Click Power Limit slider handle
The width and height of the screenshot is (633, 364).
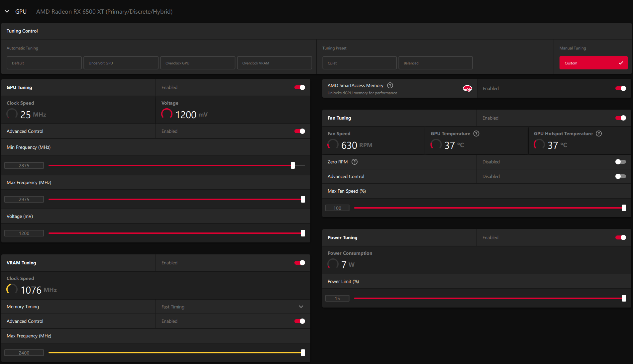[x=624, y=298]
